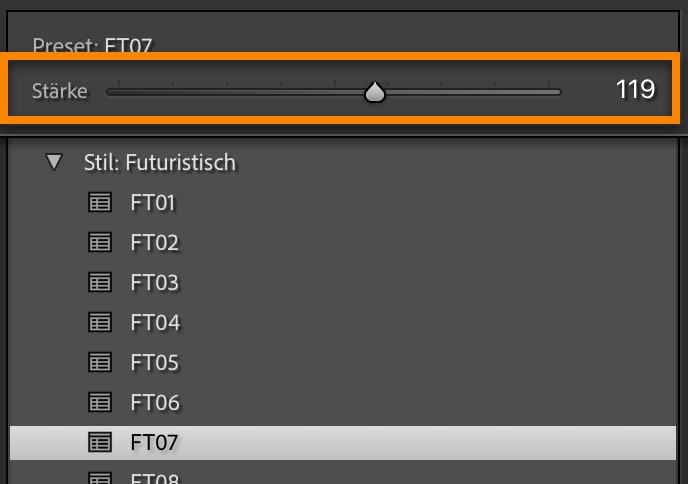
Task: Click the preset icon beside FT07
Action: click(100, 442)
